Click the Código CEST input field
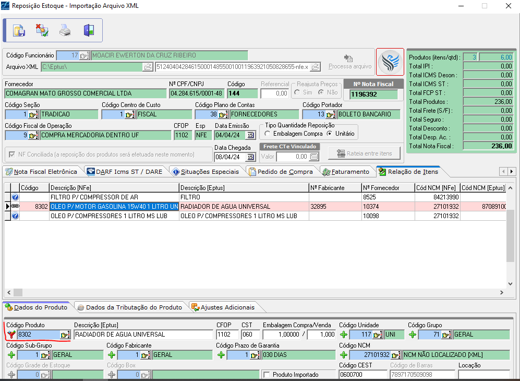 (x=363, y=375)
